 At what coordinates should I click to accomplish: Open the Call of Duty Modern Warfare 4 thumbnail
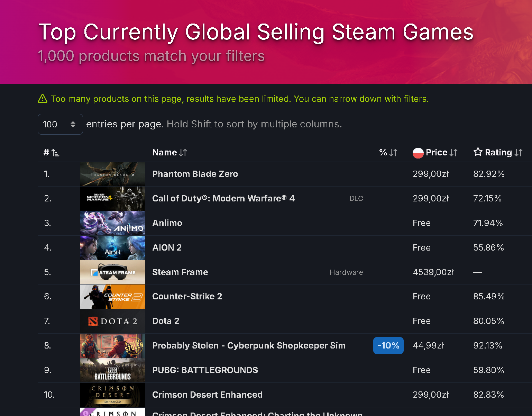[112, 199]
